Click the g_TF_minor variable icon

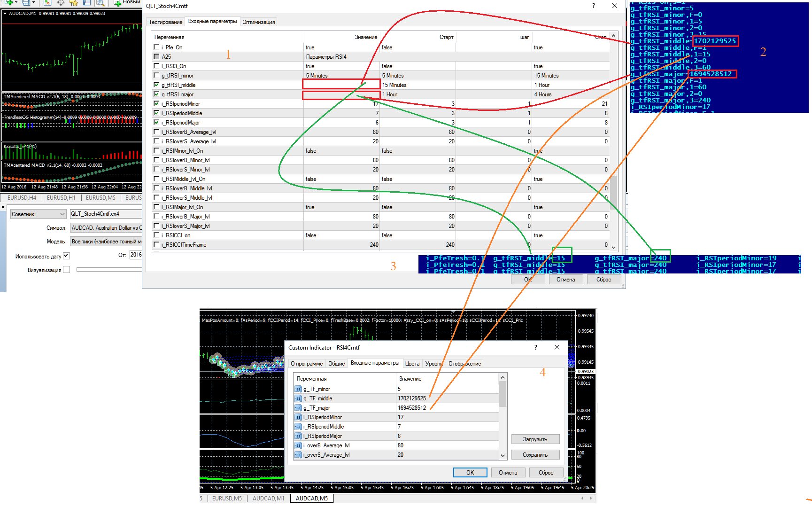pyautogui.click(x=298, y=389)
